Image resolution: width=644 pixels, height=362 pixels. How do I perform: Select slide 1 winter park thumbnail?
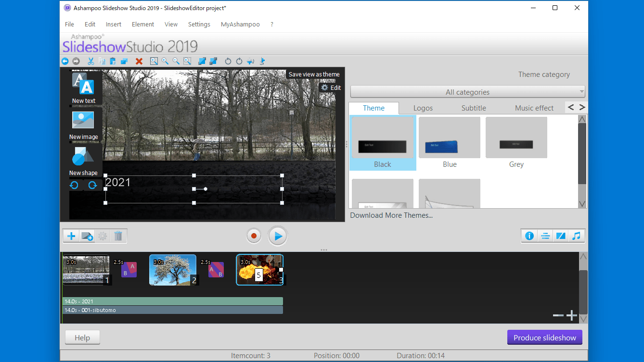pyautogui.click(x=86, y=270)
